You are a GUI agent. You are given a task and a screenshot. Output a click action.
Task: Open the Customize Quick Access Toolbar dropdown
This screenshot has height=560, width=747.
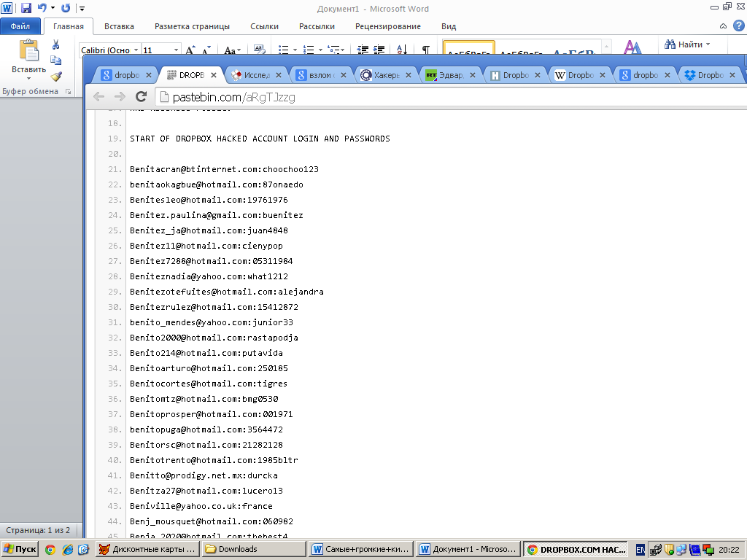click(82, 9)
